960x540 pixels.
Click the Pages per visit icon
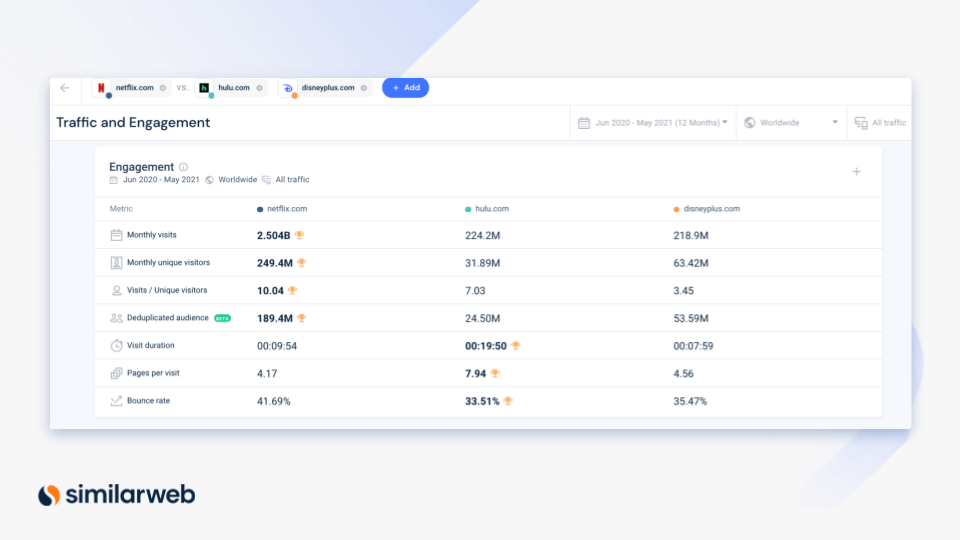pos(116,373)
